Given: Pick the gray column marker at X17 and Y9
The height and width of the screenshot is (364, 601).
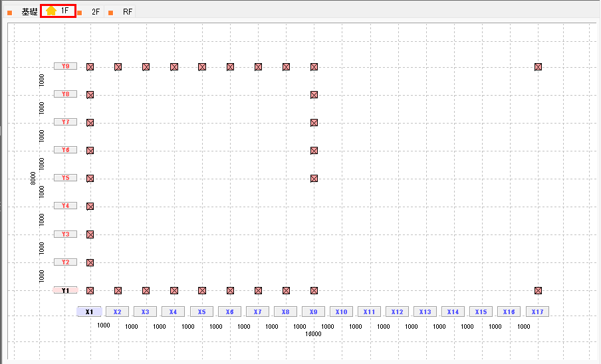Looking at the screenshot, I should (x=538, y=66).
